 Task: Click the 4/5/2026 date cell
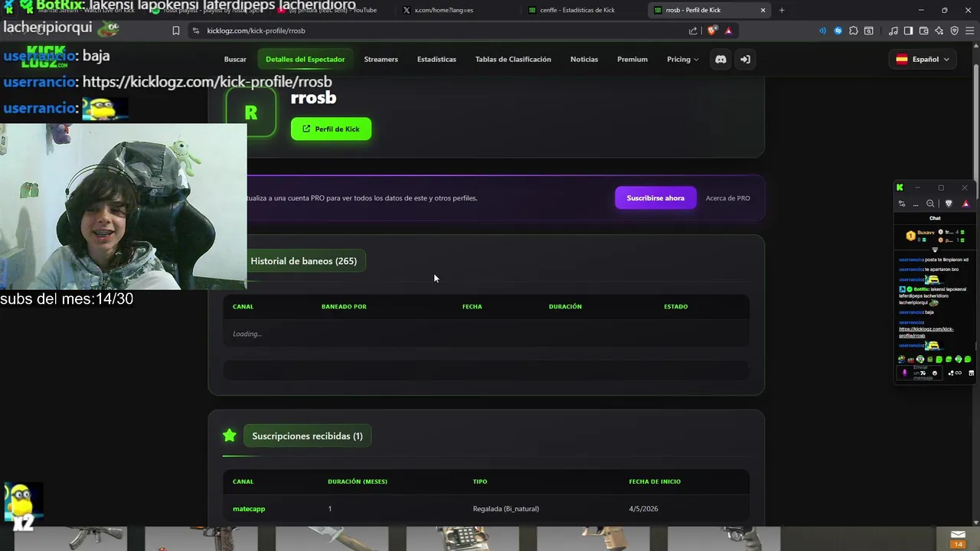coord(644,509)
